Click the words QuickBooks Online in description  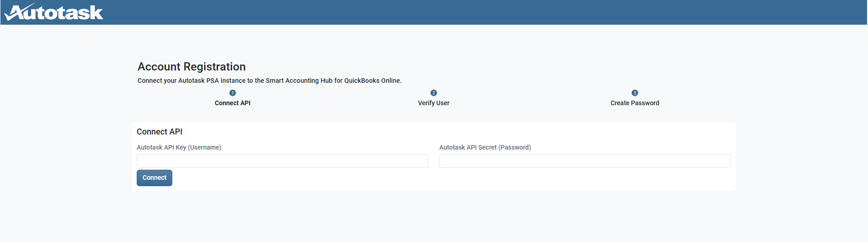(x=372, y=81)
